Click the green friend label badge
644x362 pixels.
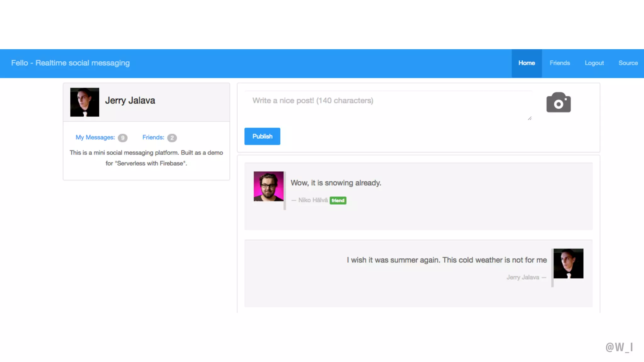[338, 200]
